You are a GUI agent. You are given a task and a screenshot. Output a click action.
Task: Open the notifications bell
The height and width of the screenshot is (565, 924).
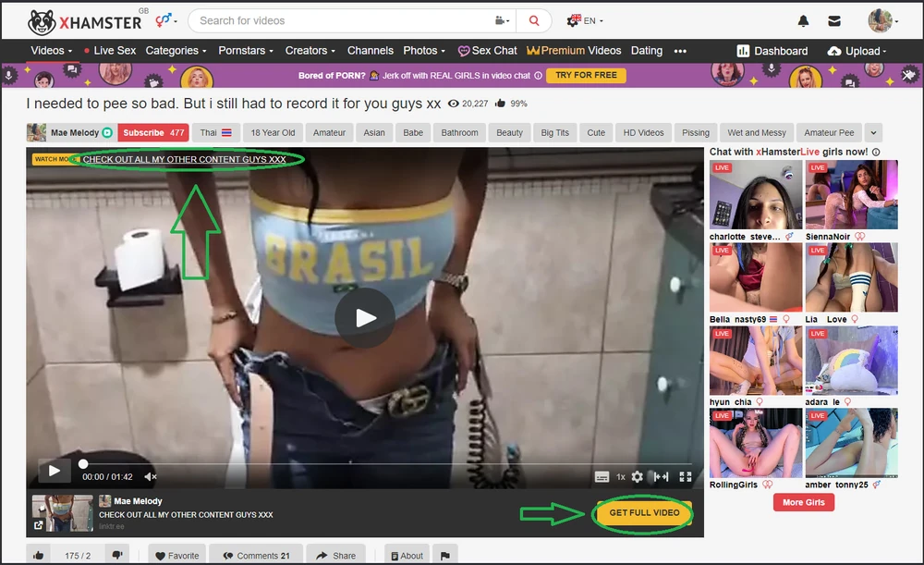803,21
